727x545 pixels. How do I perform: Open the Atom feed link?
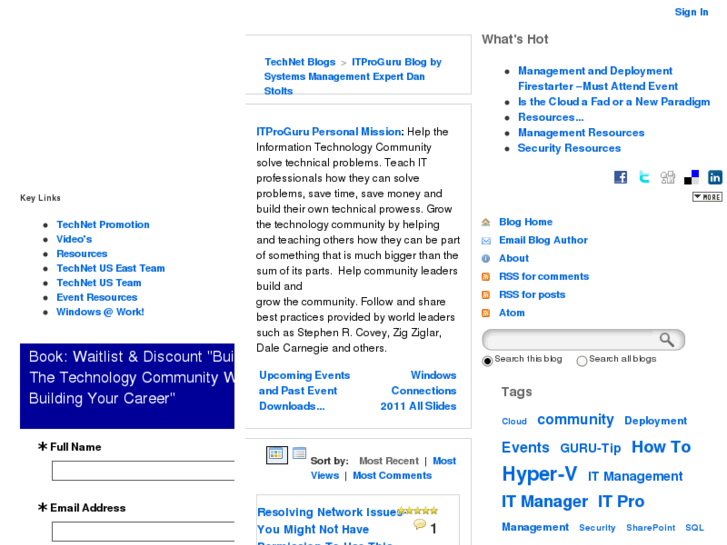pos(512,313)
